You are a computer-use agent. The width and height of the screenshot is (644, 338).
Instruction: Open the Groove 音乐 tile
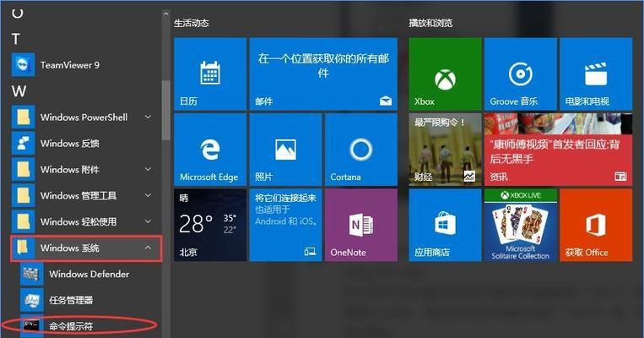pyautogui.click(x=521, y=74)
